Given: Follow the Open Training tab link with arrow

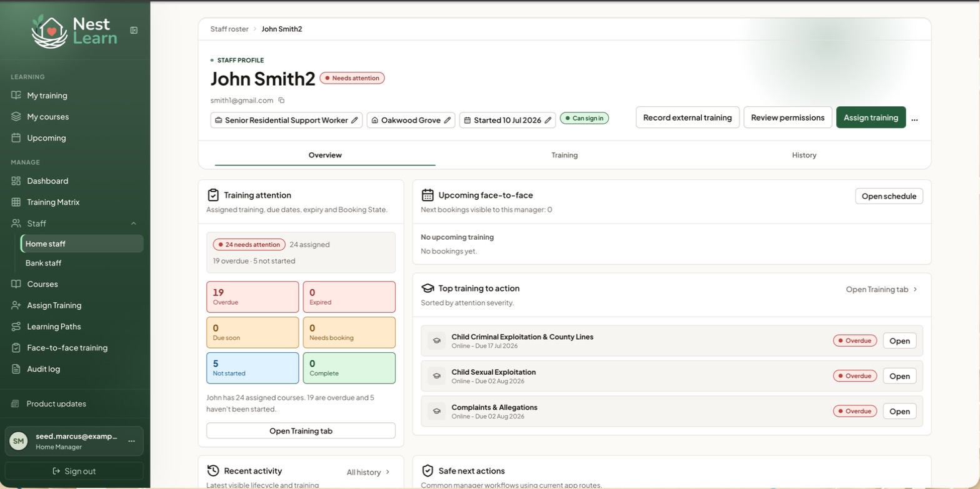Looking at the screenshot, I should click(881, 289).
